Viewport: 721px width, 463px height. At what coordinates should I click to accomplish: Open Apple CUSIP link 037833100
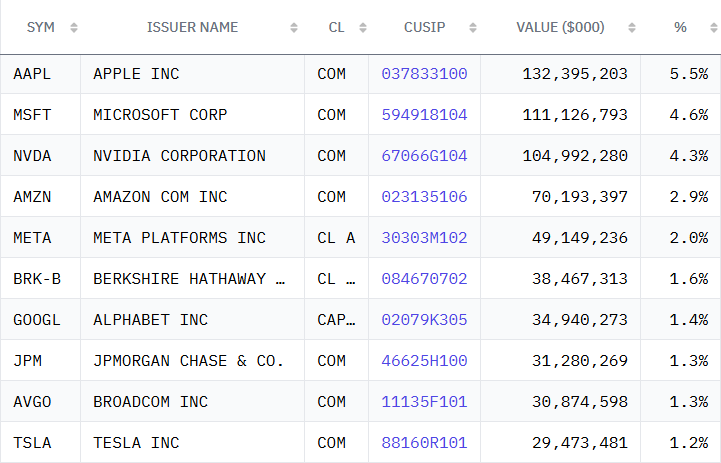tap(424, 74)
